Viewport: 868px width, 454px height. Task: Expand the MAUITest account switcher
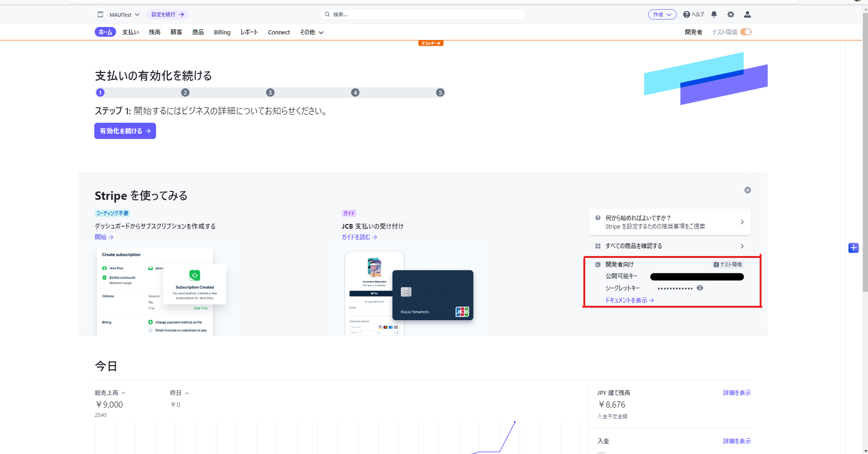[124, 15]
